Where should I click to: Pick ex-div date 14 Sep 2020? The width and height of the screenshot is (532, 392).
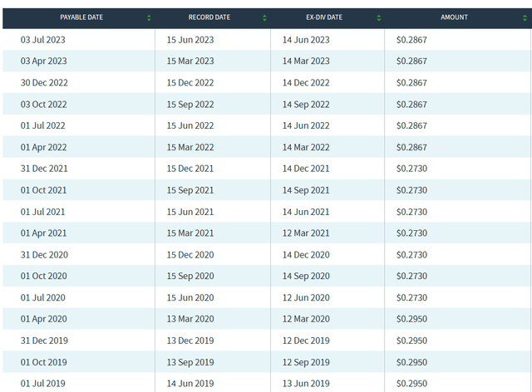point(306,276)
